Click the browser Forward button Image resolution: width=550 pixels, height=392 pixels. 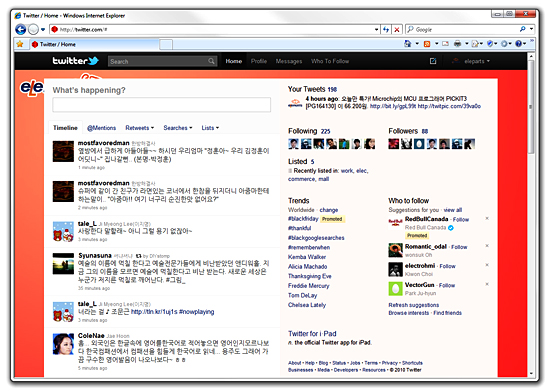(33, 29)
